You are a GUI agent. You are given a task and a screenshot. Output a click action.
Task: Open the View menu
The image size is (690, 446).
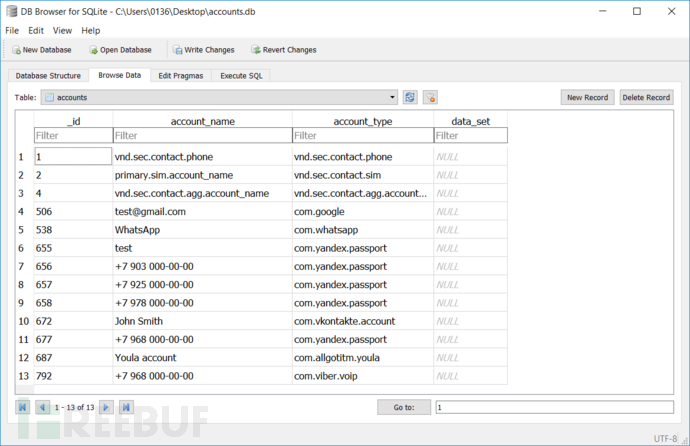pyautogui.click(x=62, y=30)
